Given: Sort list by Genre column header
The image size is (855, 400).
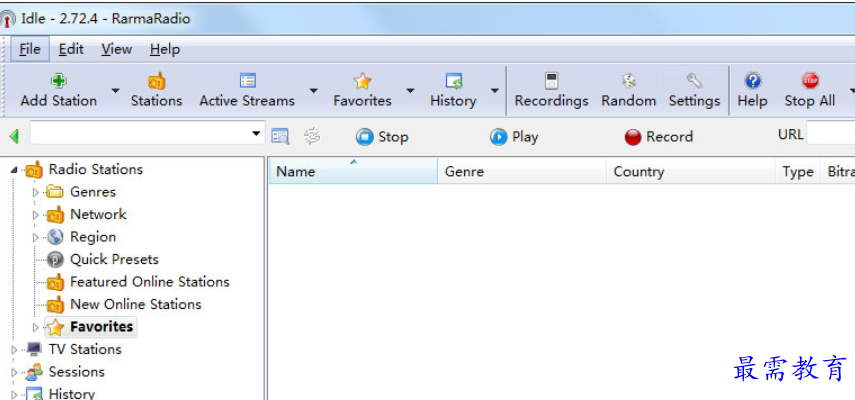Looking at the screenshot, I should pyautogui.click(x=522, y=171).
